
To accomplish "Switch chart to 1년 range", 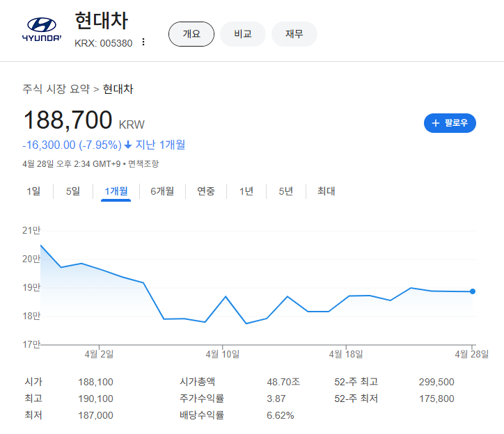I will [246, 191].
